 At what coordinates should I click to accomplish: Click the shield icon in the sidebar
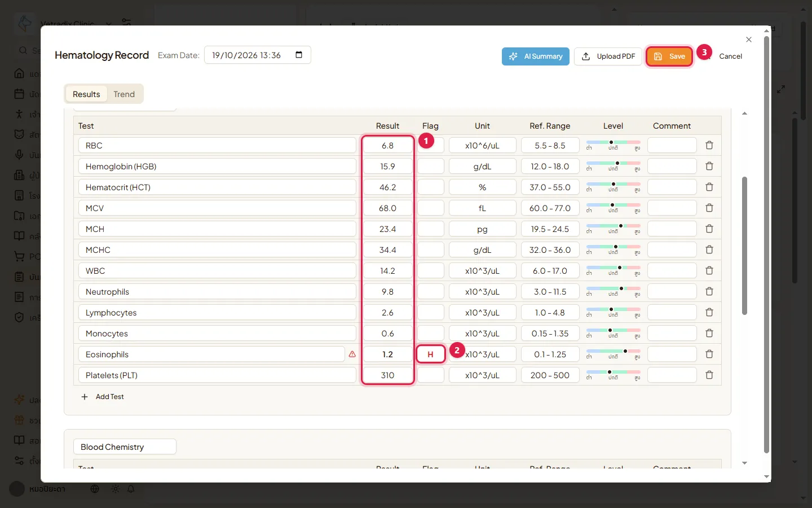(19, 317)
